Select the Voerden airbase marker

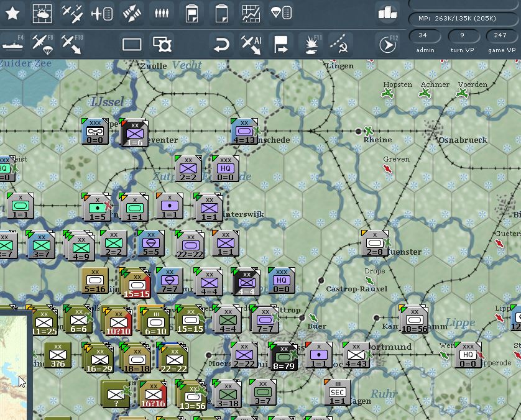(x=462, y=93)
